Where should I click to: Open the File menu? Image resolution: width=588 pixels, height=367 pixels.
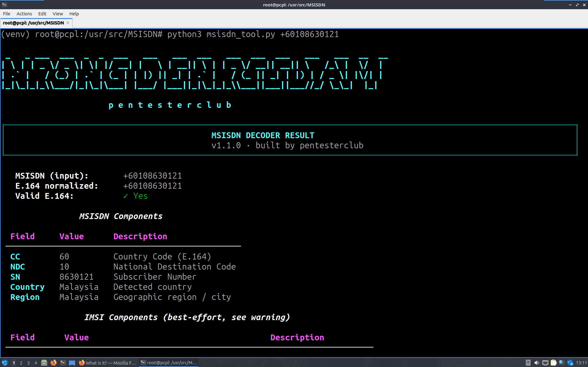(6, 14)
